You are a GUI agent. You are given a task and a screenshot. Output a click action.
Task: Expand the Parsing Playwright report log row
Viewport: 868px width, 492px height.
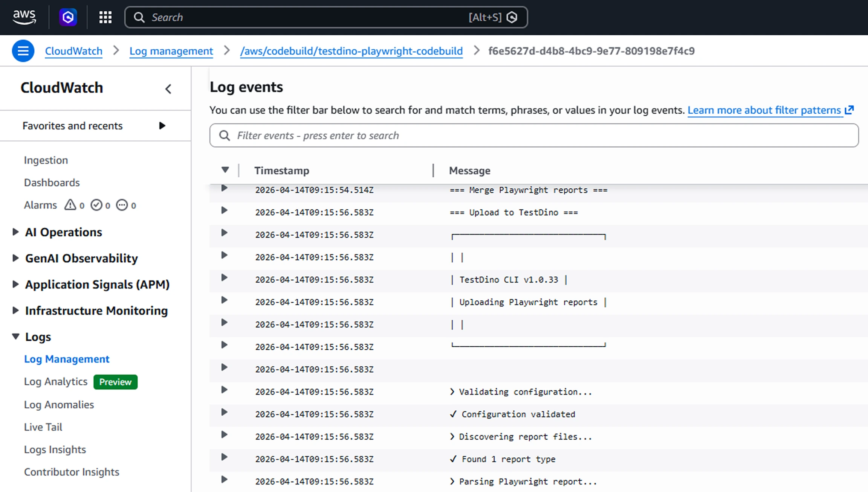224,480
